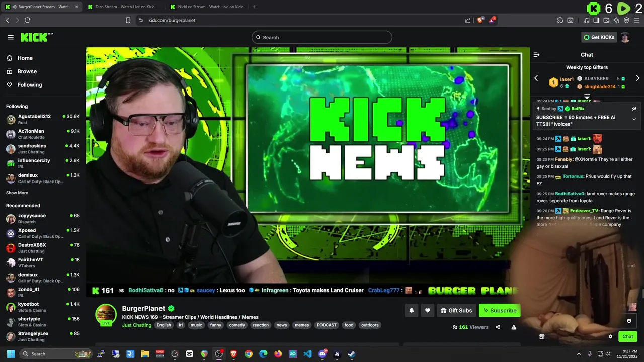The width and height of the screenshot is (644, 362).
Task: Open Brave Rewards triangle icon
Action: (493, 20)
